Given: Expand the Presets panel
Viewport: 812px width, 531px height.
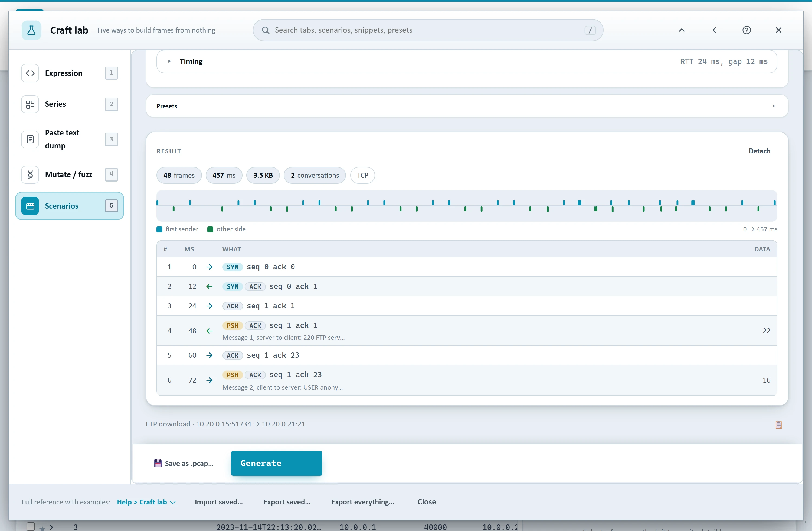Looking at the screenshot, I should tap(467, 106).
